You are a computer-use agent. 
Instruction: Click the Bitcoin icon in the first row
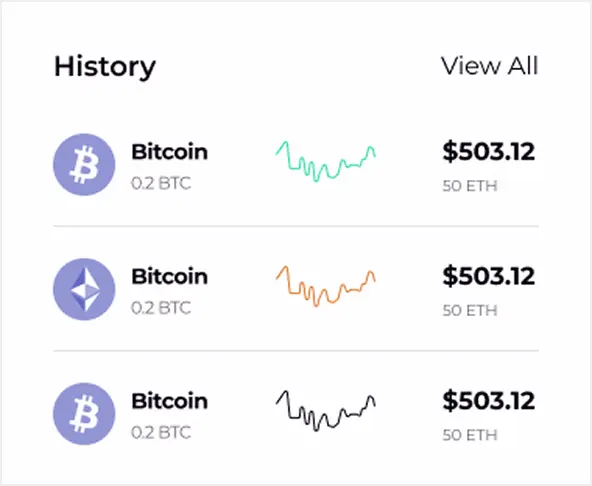pos(84,164)
